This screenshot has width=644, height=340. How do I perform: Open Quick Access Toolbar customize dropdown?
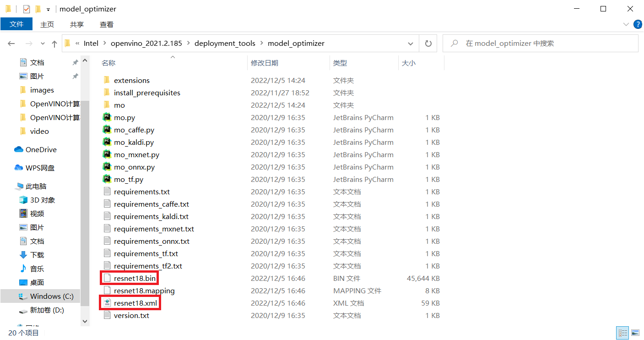tap(48, 9)
